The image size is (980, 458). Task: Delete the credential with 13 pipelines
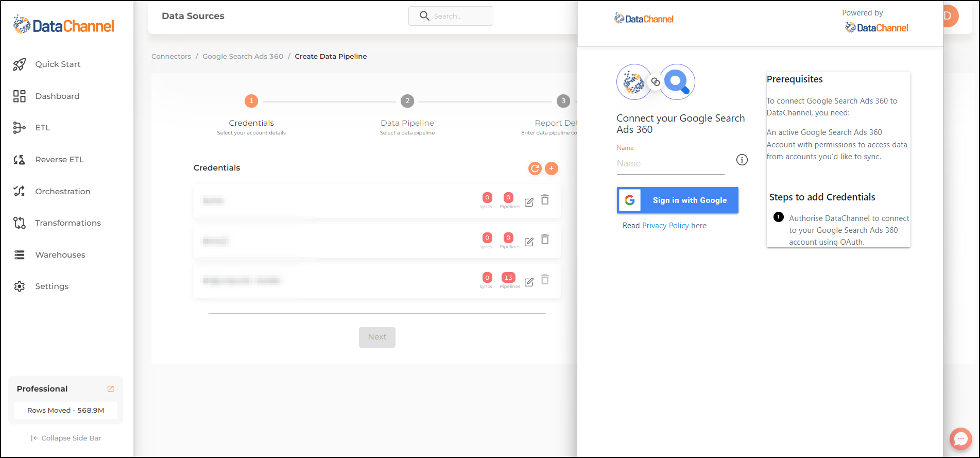(x=545, y=280)
